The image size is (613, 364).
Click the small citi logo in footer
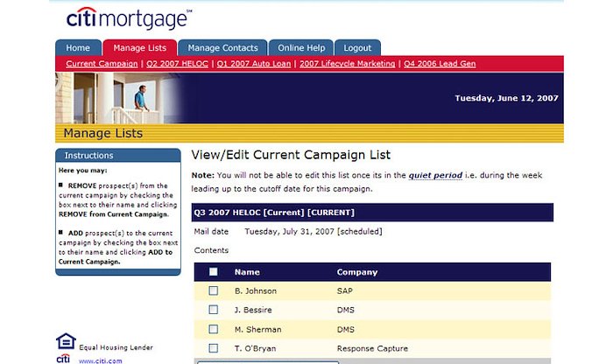pos(63,359)
